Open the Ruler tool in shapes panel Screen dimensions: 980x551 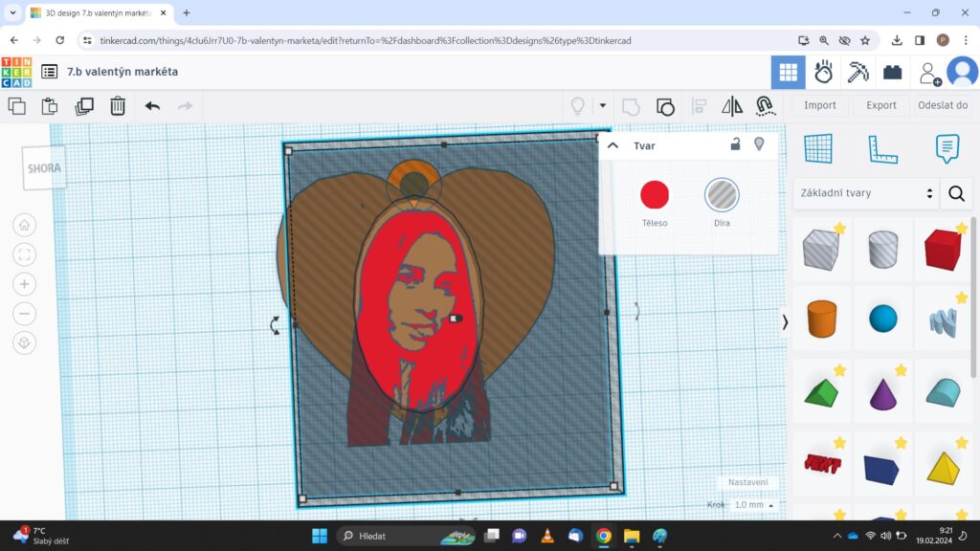coord(882,148)
